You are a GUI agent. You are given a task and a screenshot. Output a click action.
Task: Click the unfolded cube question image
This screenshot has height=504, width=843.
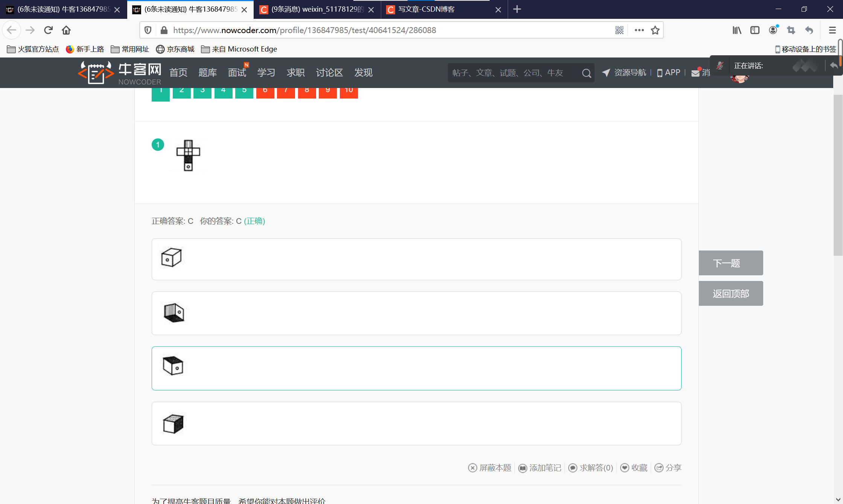[x=188, y=155]
